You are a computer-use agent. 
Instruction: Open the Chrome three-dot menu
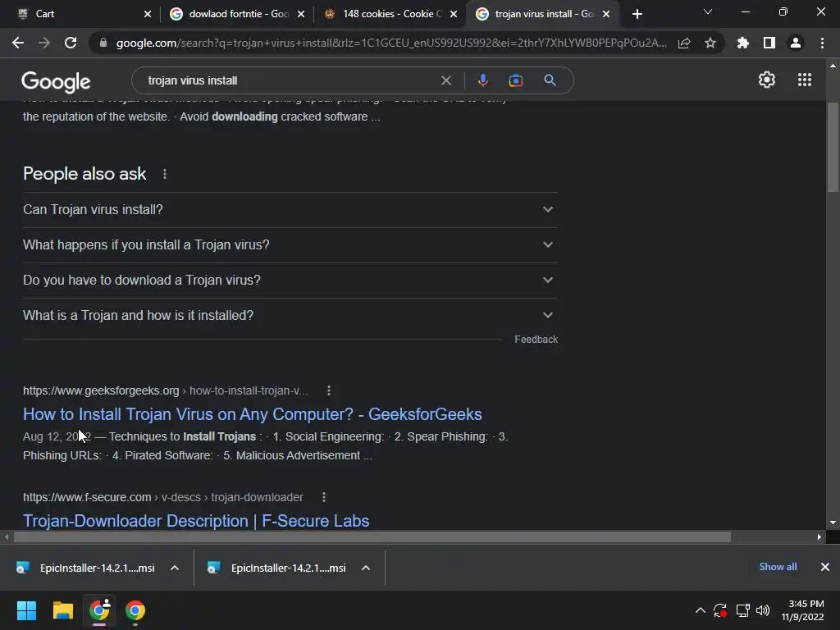[x=822, y=43]
